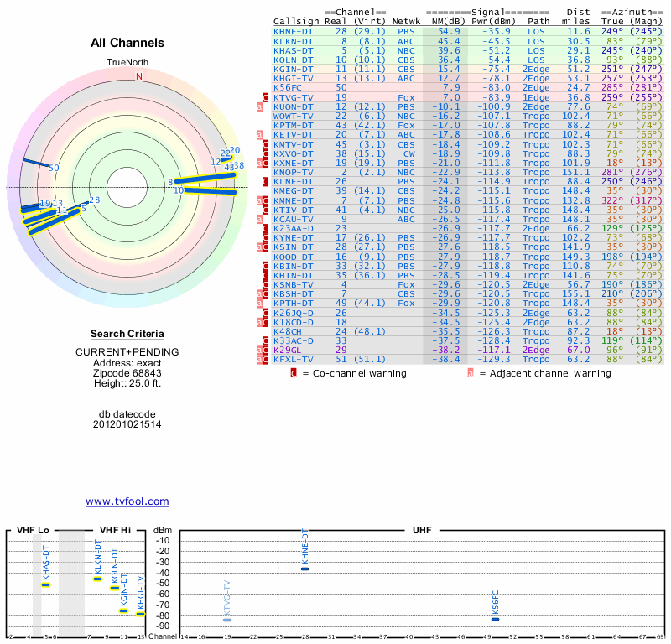
Task: Click the All Channels title
Action: click(x=127, y=43)
